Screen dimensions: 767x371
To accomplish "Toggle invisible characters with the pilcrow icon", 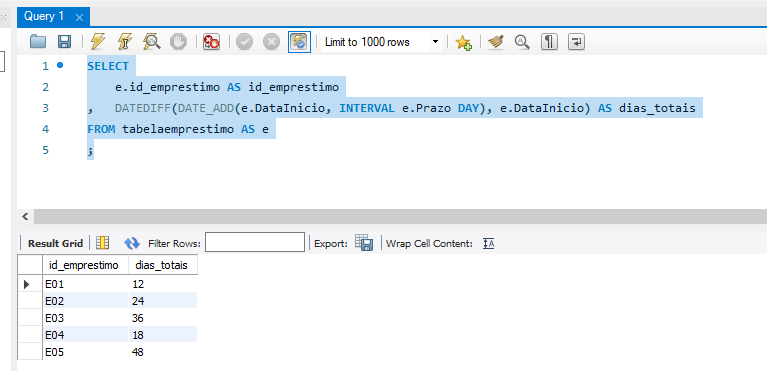I will [549, 42].
